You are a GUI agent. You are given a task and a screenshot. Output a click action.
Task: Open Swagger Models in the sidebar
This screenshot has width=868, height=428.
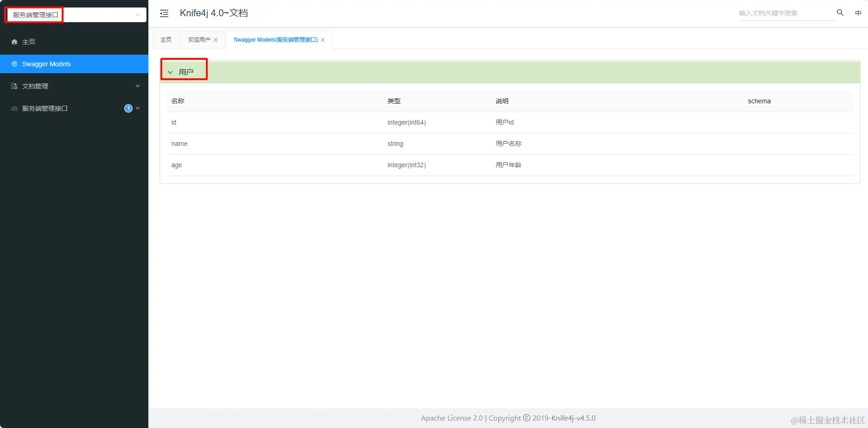pyautogui.click(x=74, y=64)
